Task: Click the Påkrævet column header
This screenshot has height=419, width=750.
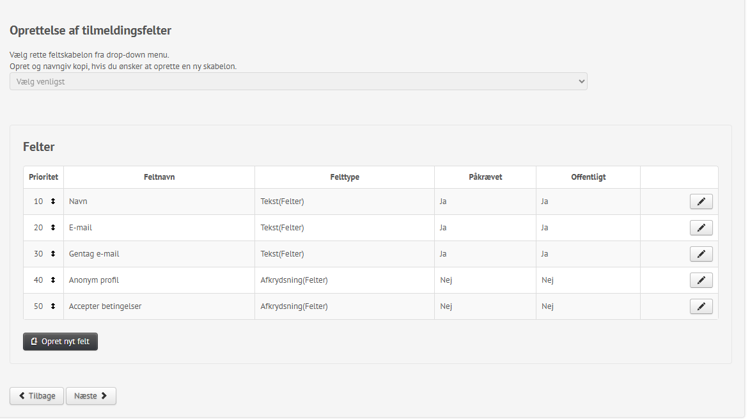Action: [x=485, y=177]
